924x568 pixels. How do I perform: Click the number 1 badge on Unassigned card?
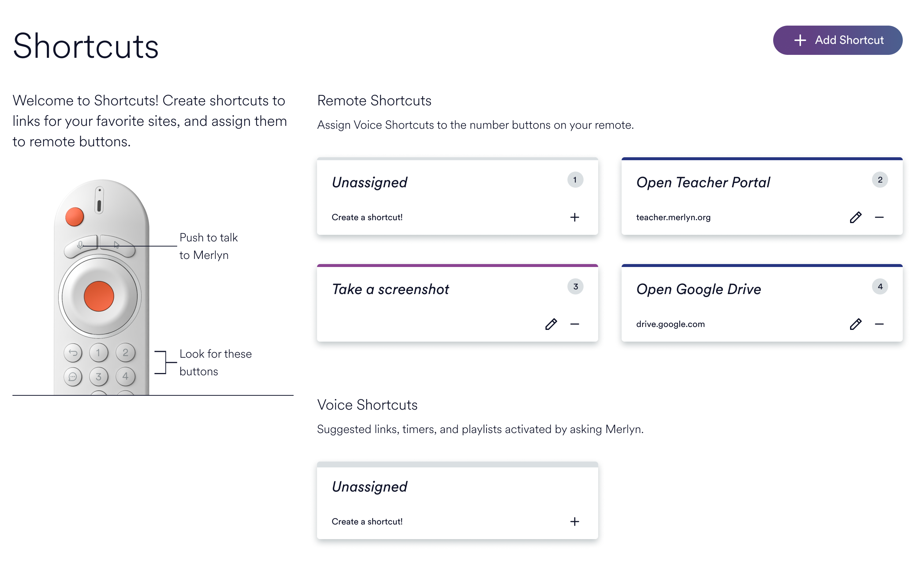575,180
